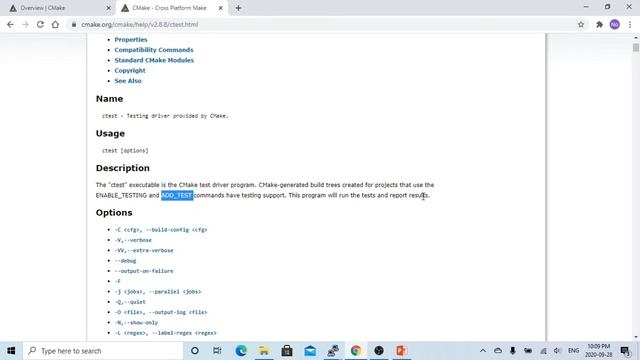This screenshot has height=360, width=640.
Task: Open the -F option link
Action: 118,281
